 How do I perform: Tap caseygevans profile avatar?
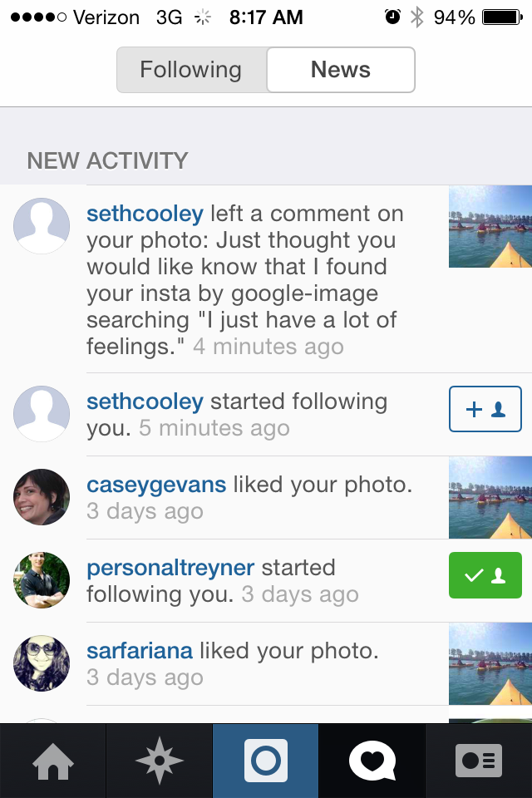pos(42,497)
